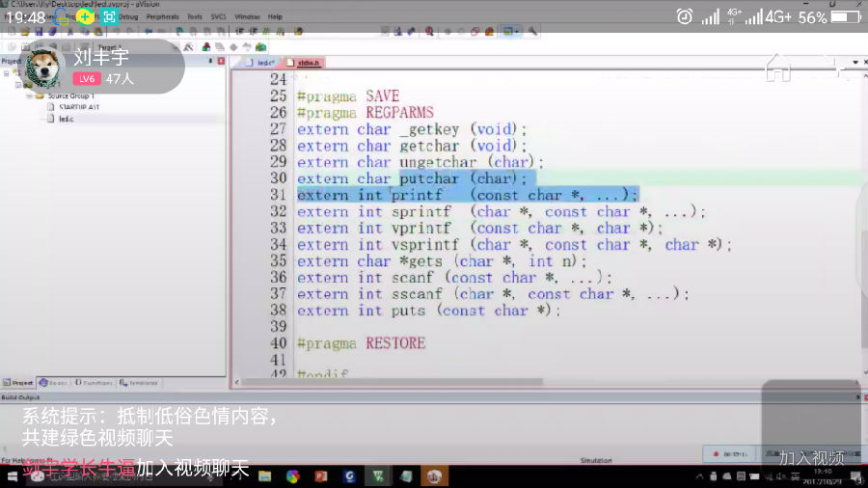Click the Chrome icon in taskbar

click(293, 475)
